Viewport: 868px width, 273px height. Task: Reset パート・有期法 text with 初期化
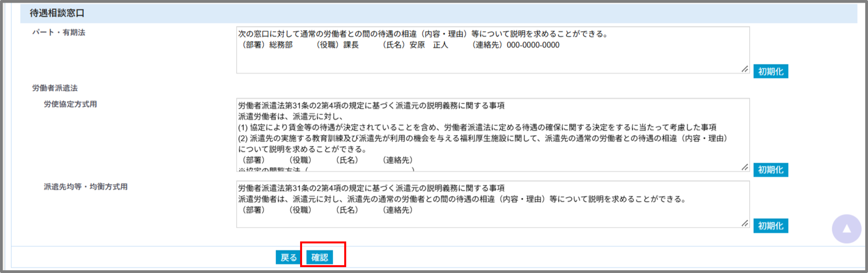tap(771, 72)
